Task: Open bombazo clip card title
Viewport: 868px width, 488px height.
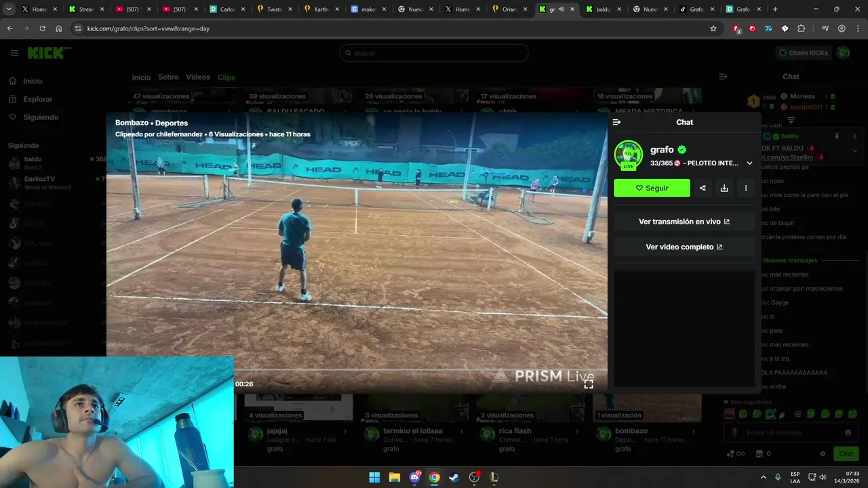Action: pyautogui.click(x=631, y=431)
